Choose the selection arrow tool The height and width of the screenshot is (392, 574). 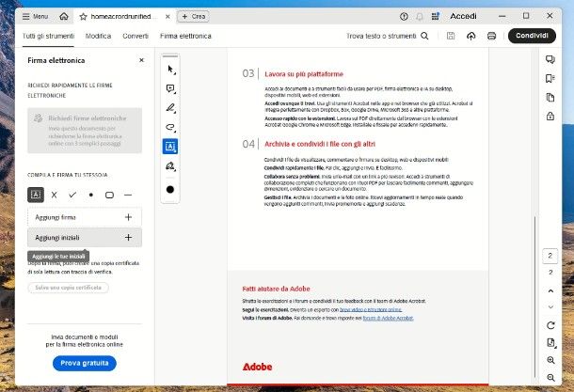170,70
